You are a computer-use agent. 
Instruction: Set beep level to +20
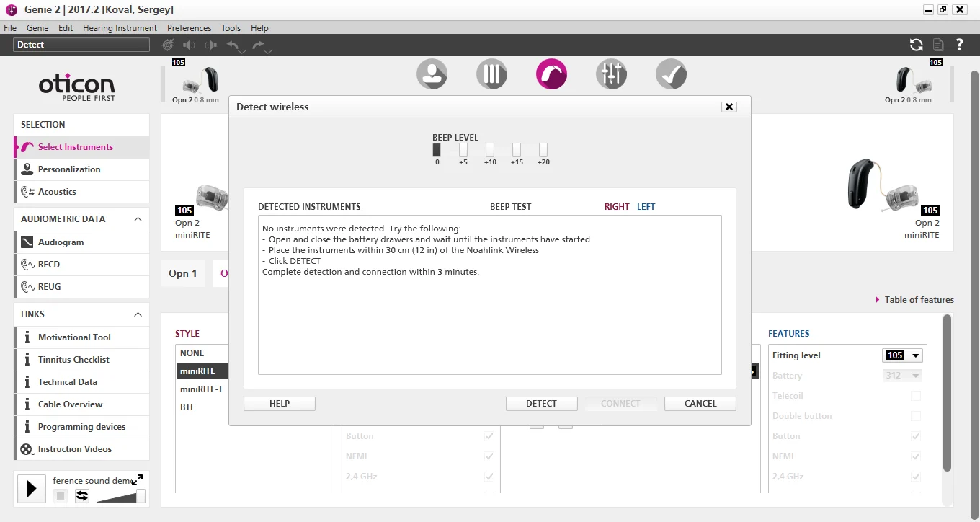(543, 150)
